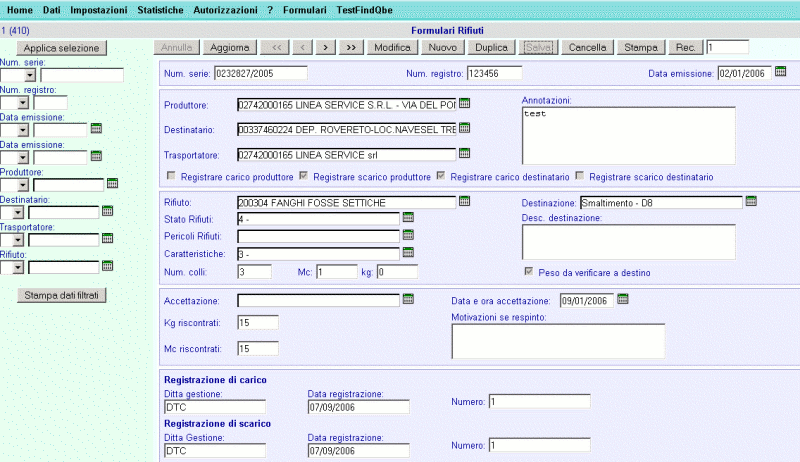
Task: Open lookup icon beside Stato Rifiuti field
Action: tap(408, 218)
